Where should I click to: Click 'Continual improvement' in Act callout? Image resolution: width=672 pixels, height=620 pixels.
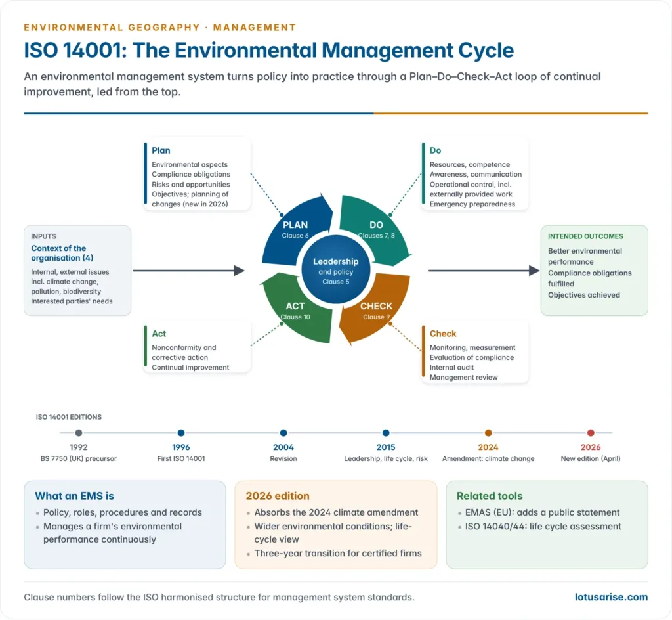click(190, 367)
